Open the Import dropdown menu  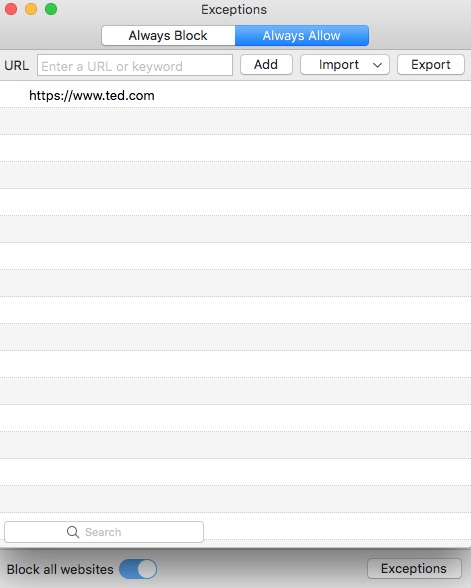point(345,65)
